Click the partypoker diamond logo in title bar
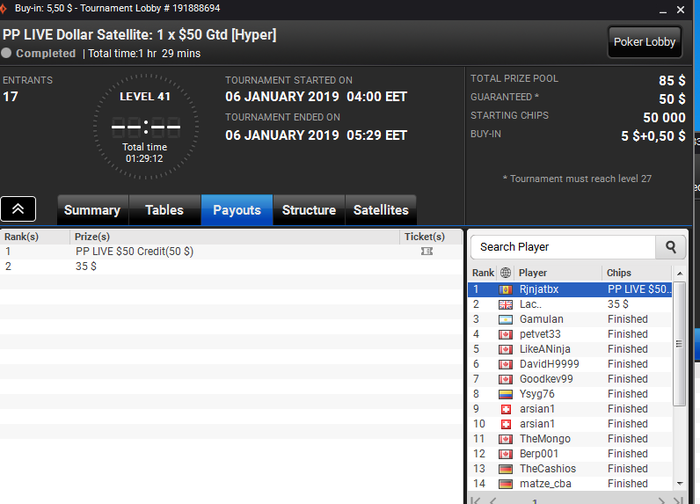Viewport: 700px width, 504px height. click(4, 8)
